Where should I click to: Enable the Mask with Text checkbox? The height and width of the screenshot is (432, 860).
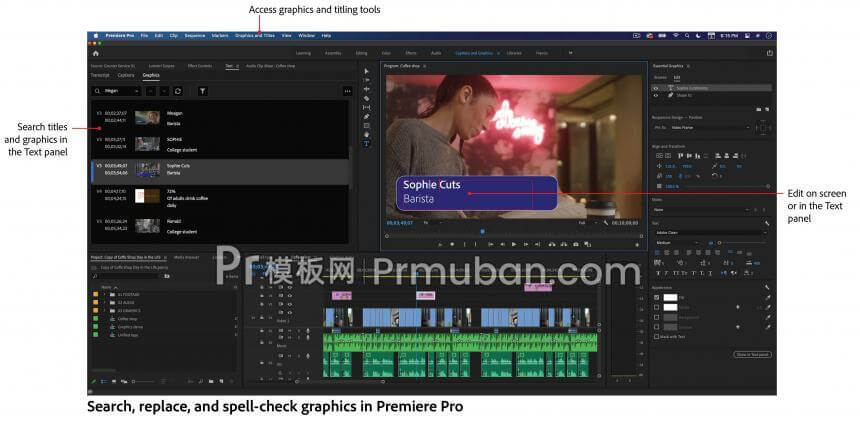pos(657,337)
